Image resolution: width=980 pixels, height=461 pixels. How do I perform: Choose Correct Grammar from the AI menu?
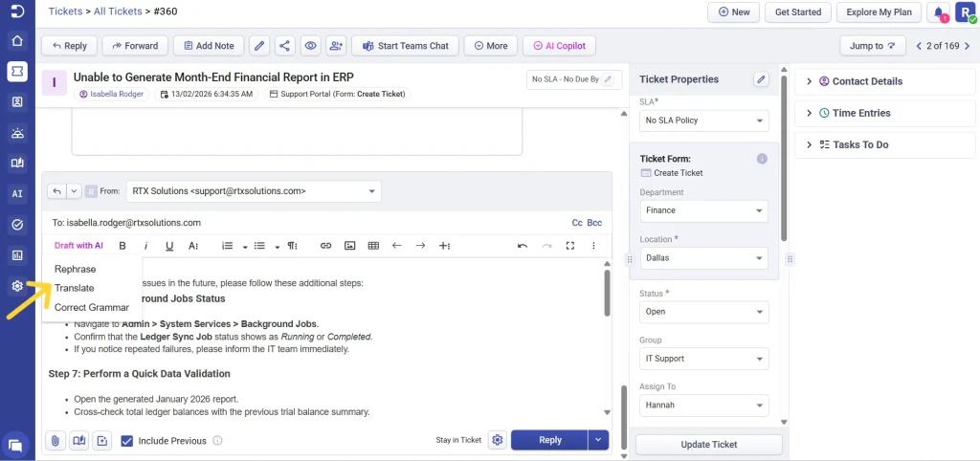tap(91, 307)
